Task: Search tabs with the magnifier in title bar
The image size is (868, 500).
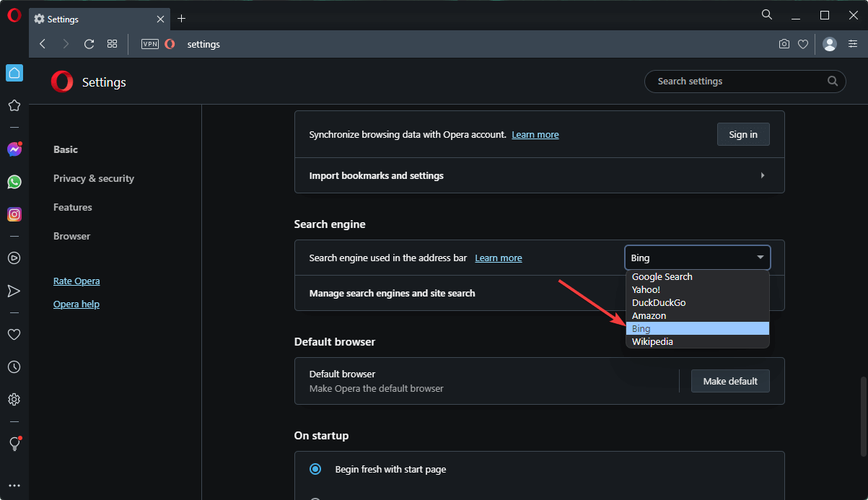Action: click(767, 14)
